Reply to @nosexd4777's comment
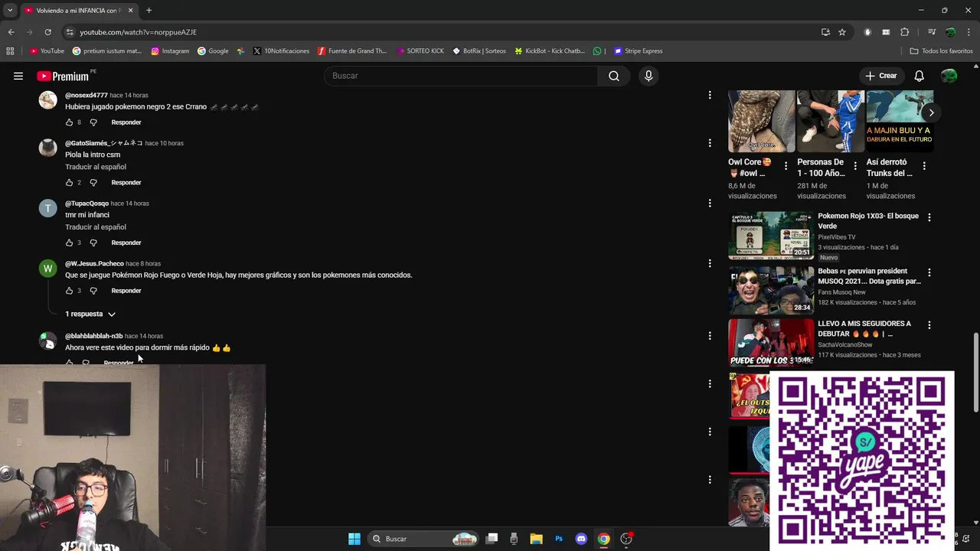Viewport: 980px width, 551px height. pos(126,122)
